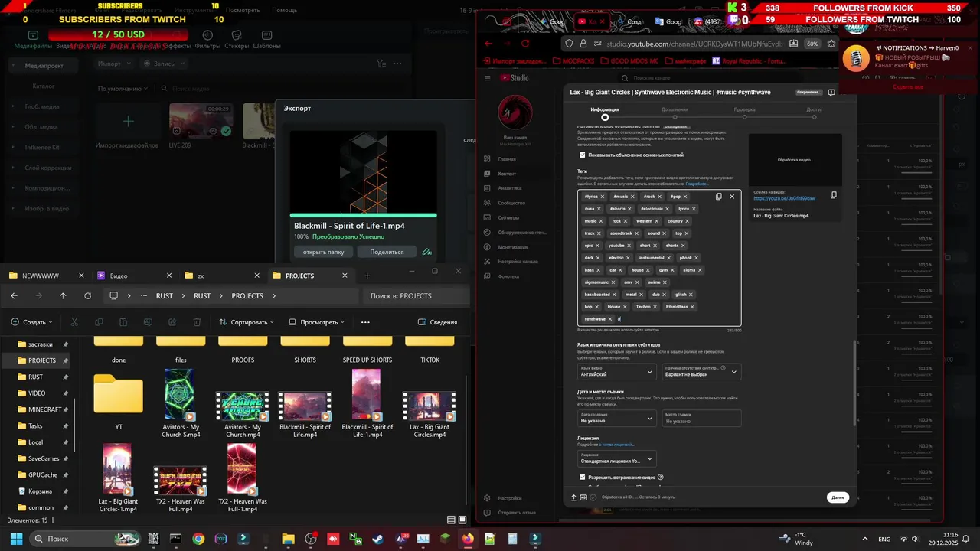This screenshot has width=980, height=551.
Task: Open Импорт dropdown in the video editor
Action: [114, 64]
